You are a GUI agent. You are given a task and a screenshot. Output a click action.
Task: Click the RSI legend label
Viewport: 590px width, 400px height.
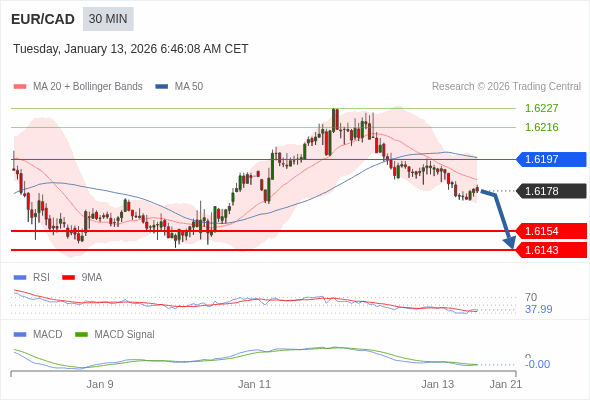41,278
